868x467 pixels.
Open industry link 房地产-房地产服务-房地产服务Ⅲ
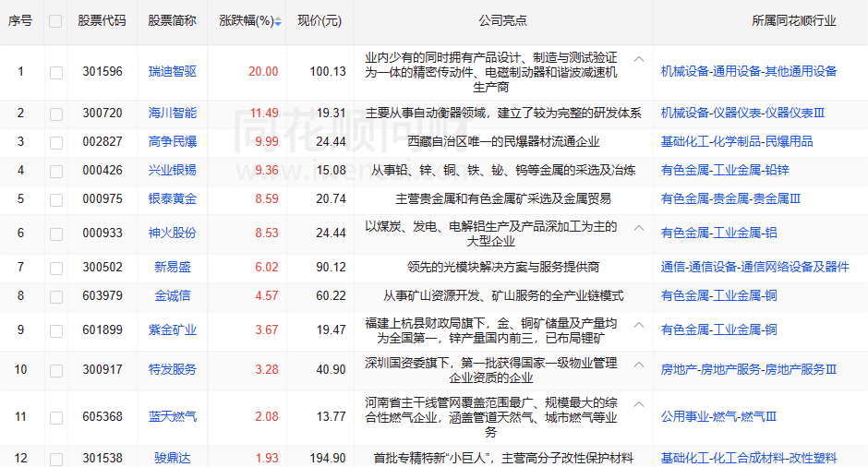coord(749,369)
